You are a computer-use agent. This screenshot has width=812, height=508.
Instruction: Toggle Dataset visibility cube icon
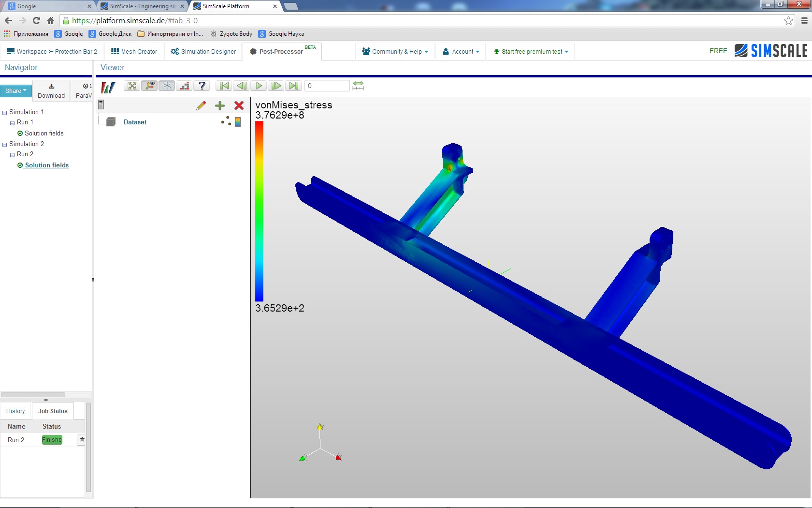point(111,122)
